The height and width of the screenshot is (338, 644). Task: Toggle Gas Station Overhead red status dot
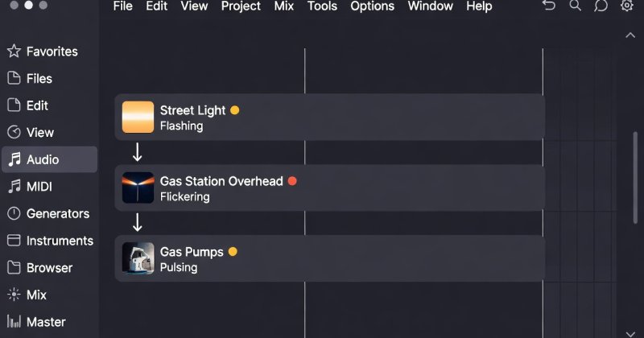click(292, 181)
